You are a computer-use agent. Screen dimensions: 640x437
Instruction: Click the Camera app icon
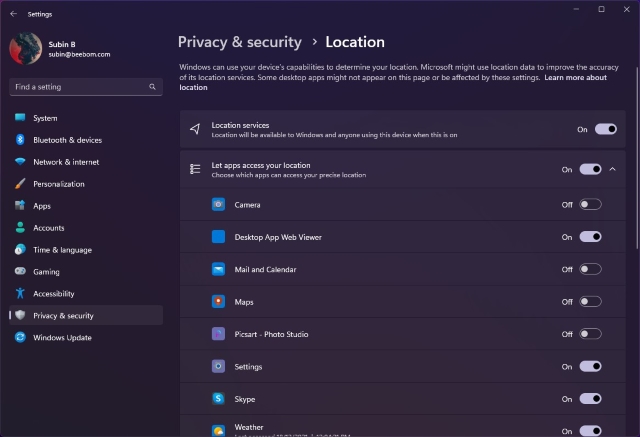(x=218, y=205)
